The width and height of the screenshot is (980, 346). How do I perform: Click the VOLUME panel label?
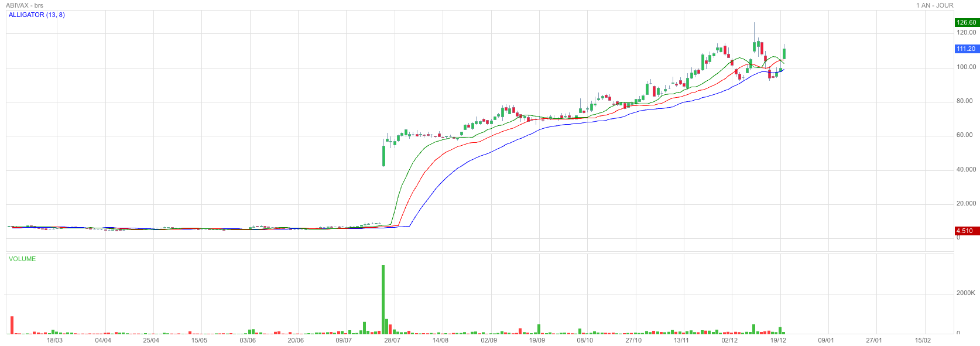(22, 259)
